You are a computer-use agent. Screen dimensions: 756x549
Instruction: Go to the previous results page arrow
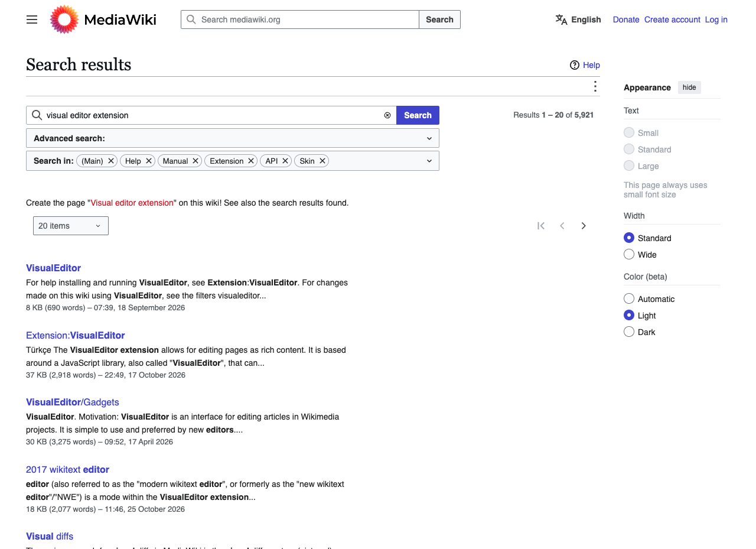(x=562, y=226)
